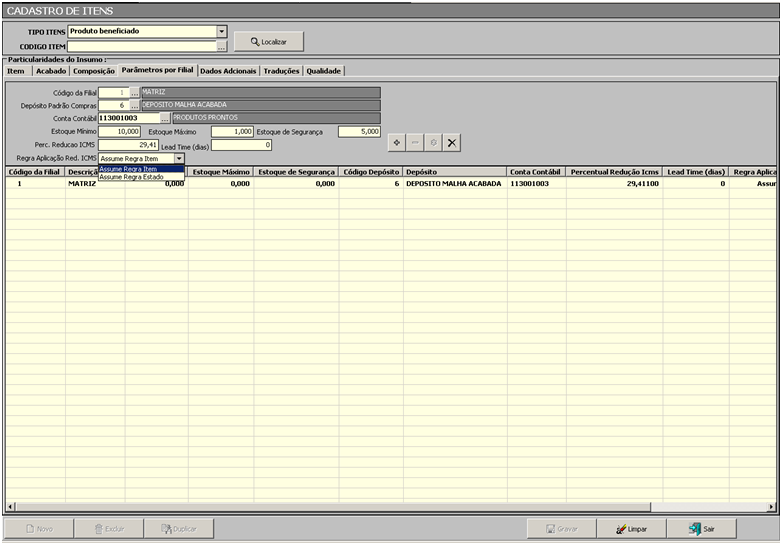
Task: Open the Dados Adcionais tab
Action: pyautogui.click(x=229, y=71)
